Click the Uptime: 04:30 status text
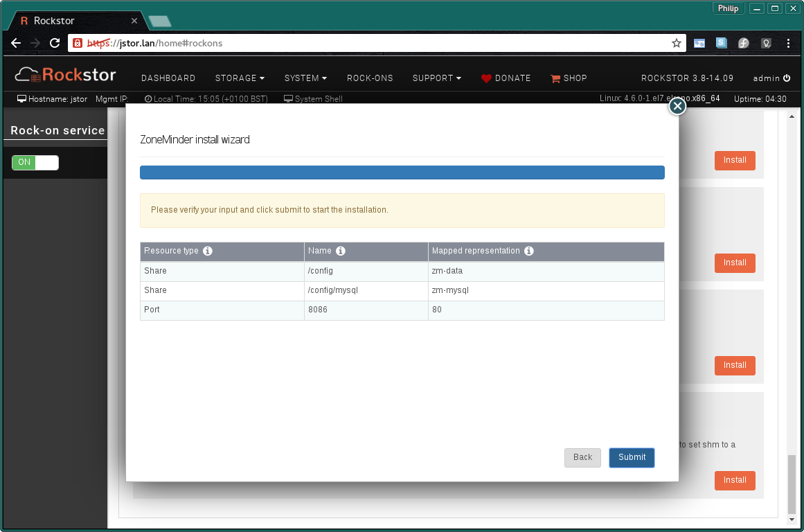The height and width of the screenshot is (532, 804). [760, 99]
